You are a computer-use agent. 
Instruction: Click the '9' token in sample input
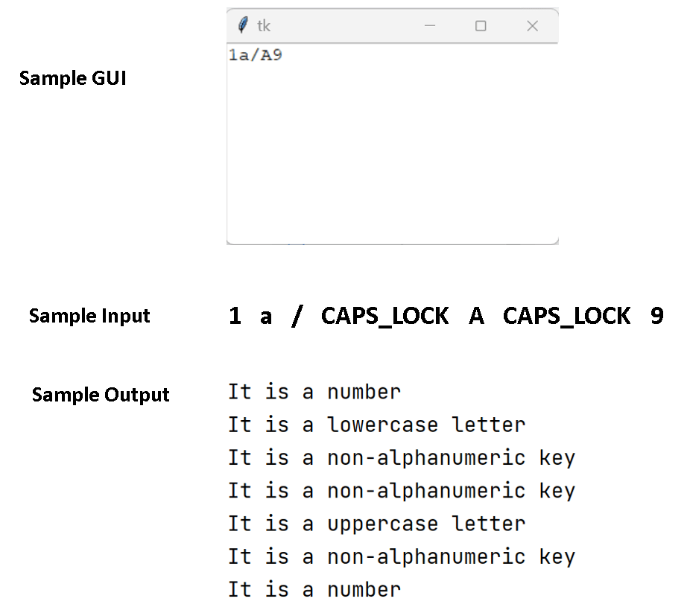coord(656,316)
